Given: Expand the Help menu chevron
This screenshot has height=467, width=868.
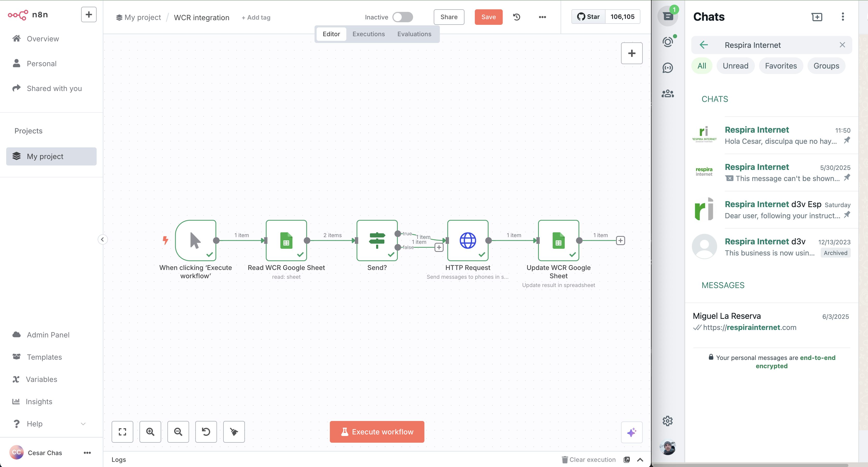Looking at the screenshot, I should click(83, 424).
